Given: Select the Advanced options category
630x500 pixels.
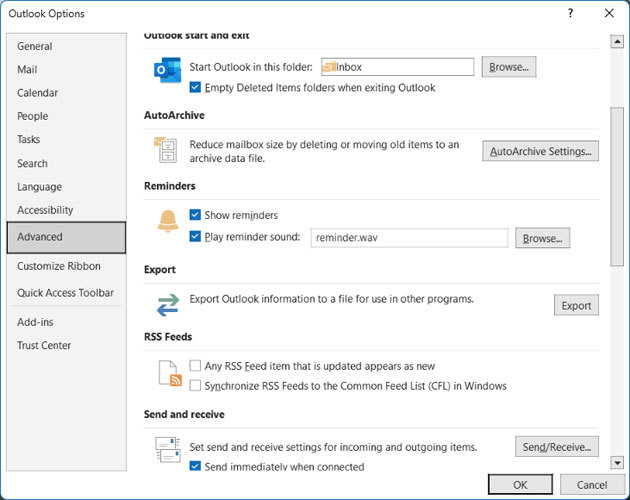Looking at the screenshot, I should click(x=66, y=237).
